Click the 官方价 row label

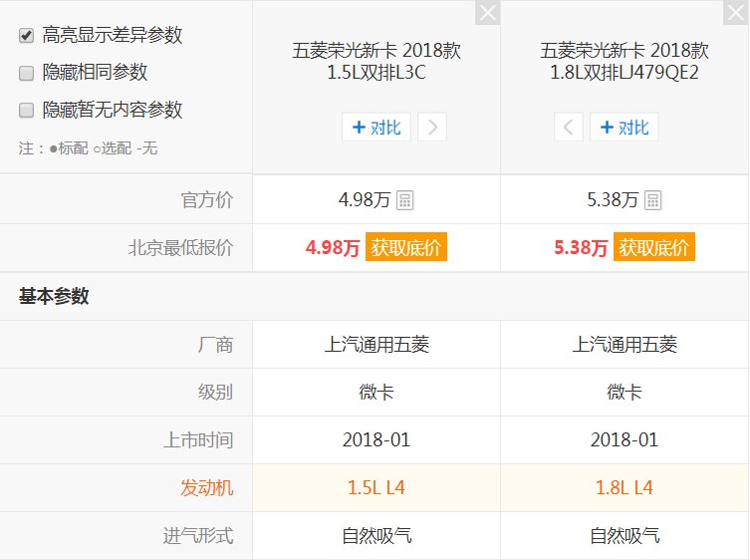coord(207,200)
